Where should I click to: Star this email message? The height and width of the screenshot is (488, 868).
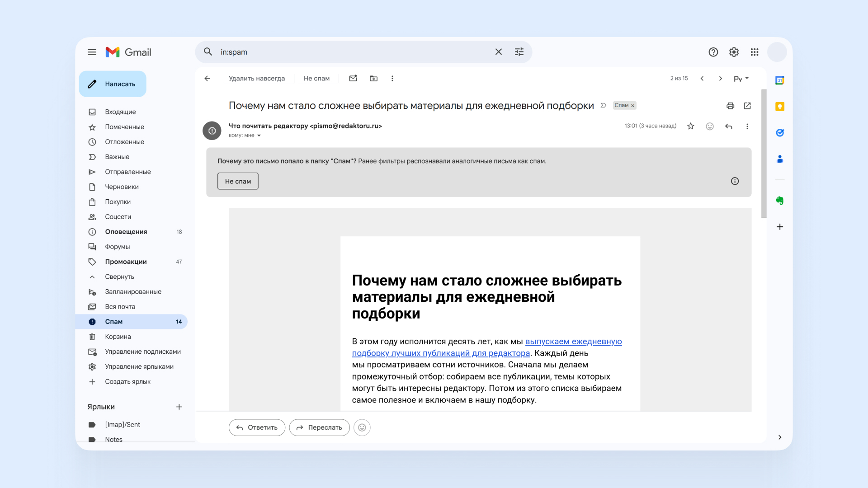[691, 127]
